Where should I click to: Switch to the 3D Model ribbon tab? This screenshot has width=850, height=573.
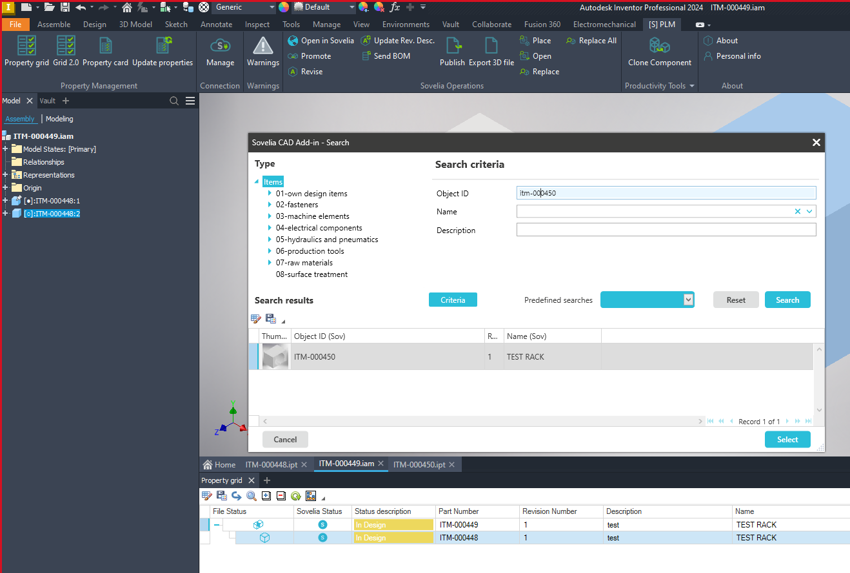(136, 24)
